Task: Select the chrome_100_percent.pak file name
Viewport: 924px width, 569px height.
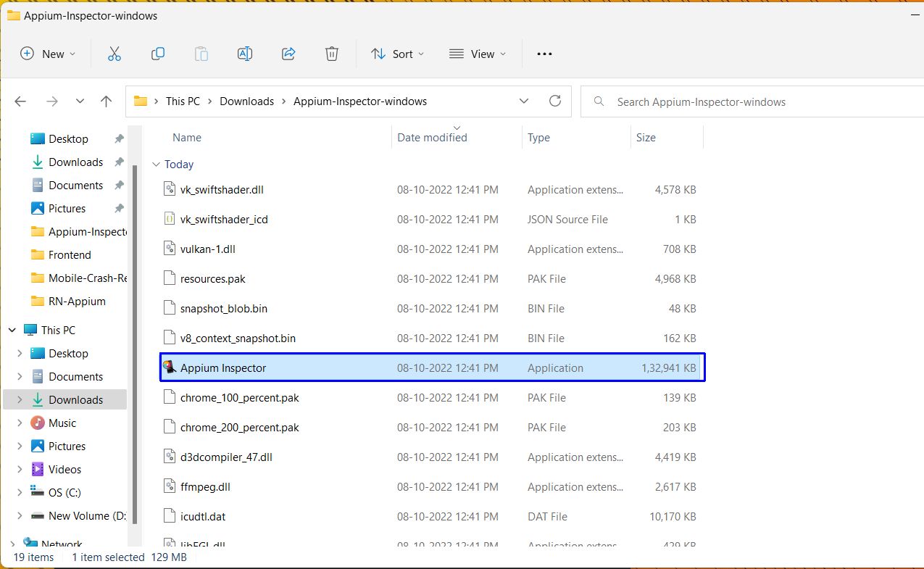Action: (x=240, y=397)
